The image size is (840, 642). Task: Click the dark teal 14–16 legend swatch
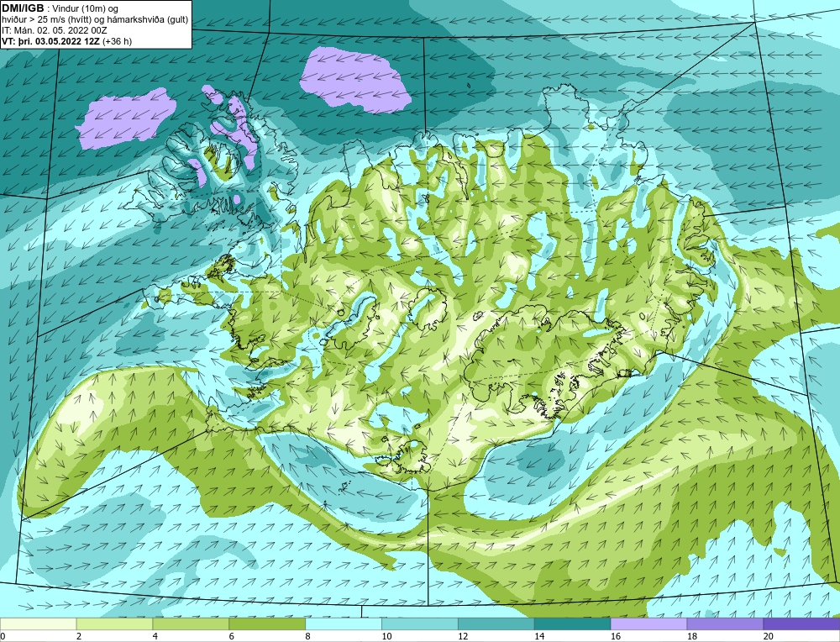pyautogui.click(x=573, y=624)
